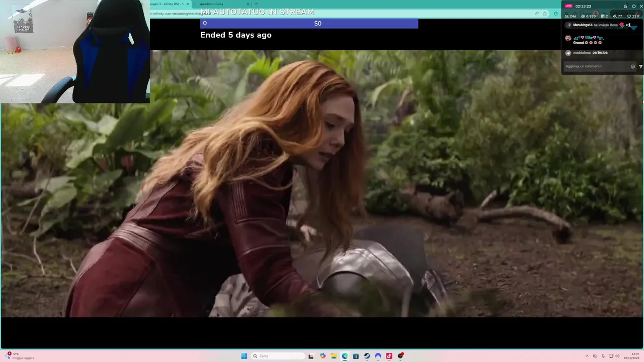
Task: Click the OneDrive cloud tray icon
Action: click(x=595, y=356)
